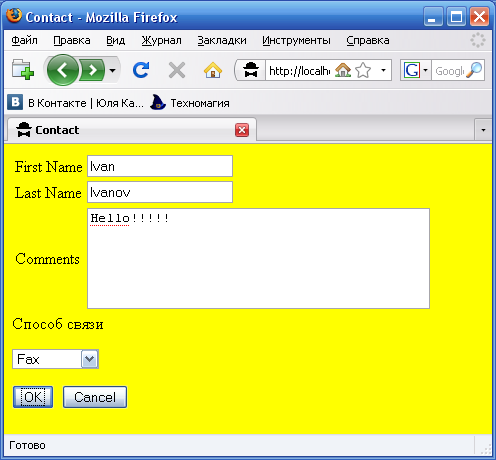The width and height of the screenshot is (496, 460).
Task: Open the Справка menu
Action: pos(368,40)
